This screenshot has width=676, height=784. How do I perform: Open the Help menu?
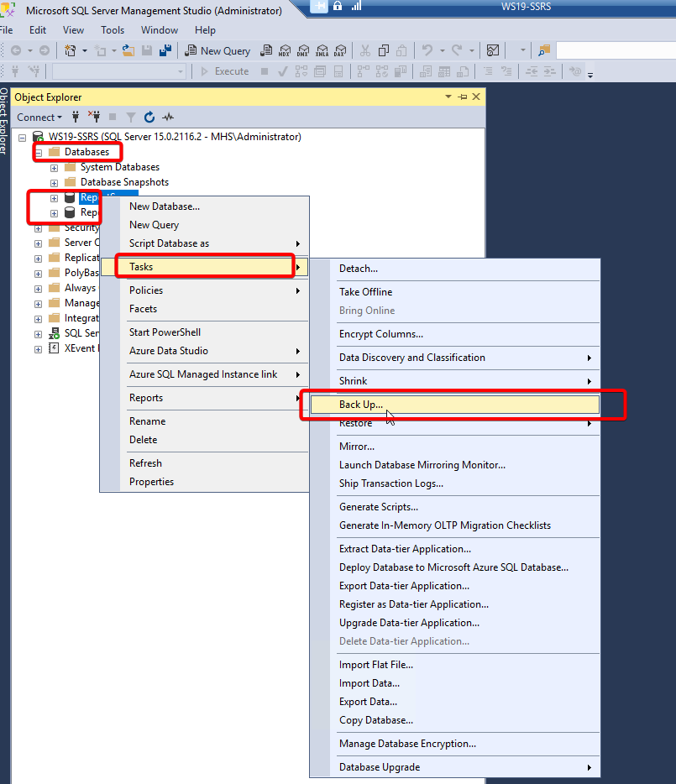click(205, 30)
